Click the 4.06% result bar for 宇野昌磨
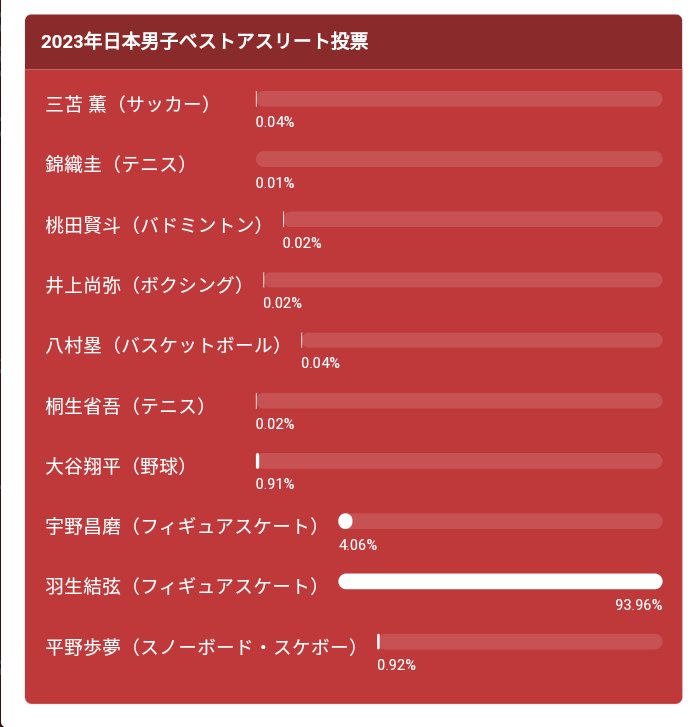696x727 pixels. click(x=500, y=521)
